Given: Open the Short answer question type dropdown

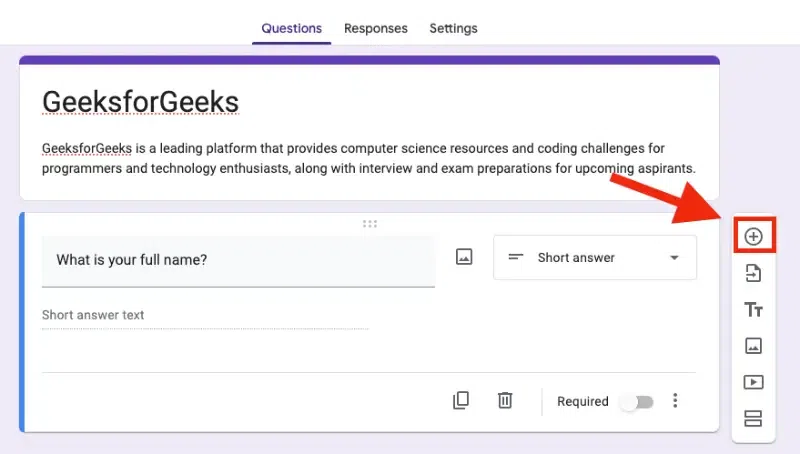Looking at the screenshot, I should 595,258.
